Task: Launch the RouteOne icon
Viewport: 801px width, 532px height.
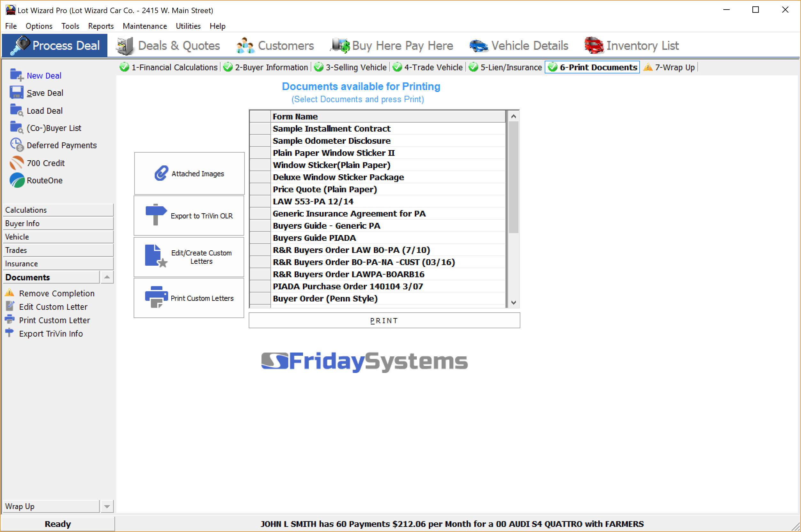Action: (17, 180)
